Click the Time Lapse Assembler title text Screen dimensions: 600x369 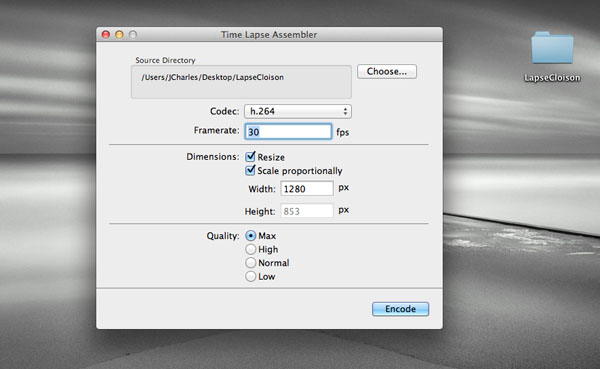coord(269,35)
